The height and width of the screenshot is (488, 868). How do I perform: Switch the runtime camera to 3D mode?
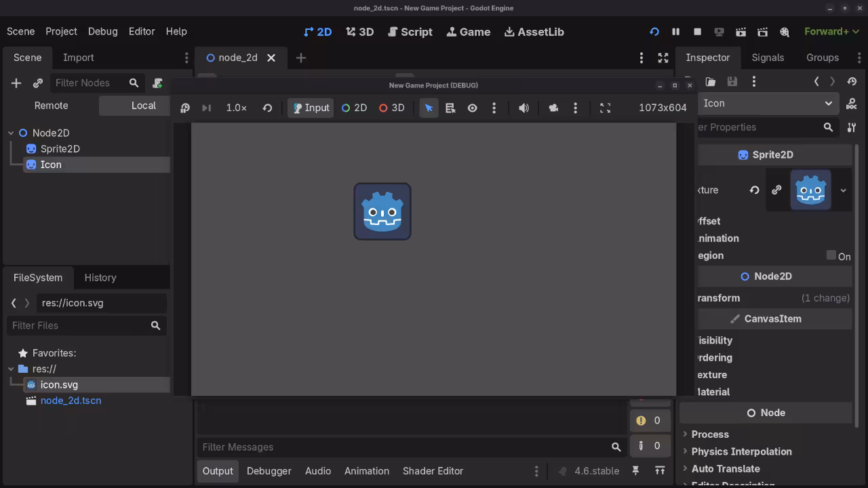tap(391, 108)
